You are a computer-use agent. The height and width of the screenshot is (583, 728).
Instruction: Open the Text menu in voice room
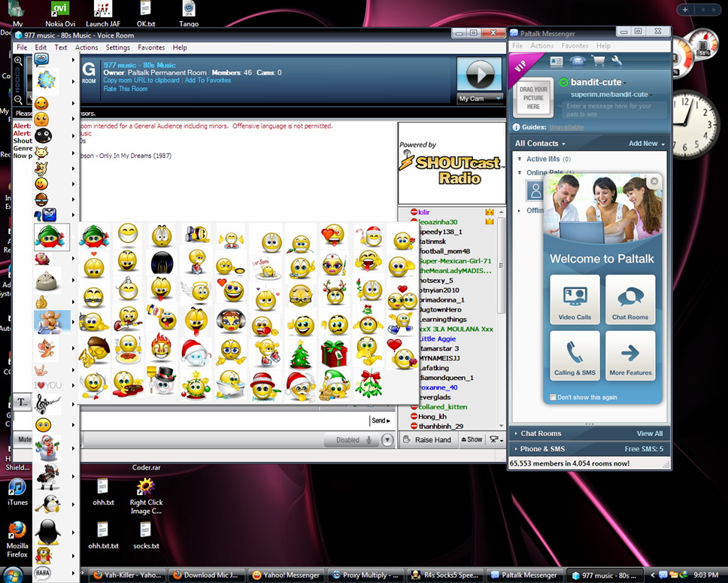pyautogui.click(x=61, y=47)
